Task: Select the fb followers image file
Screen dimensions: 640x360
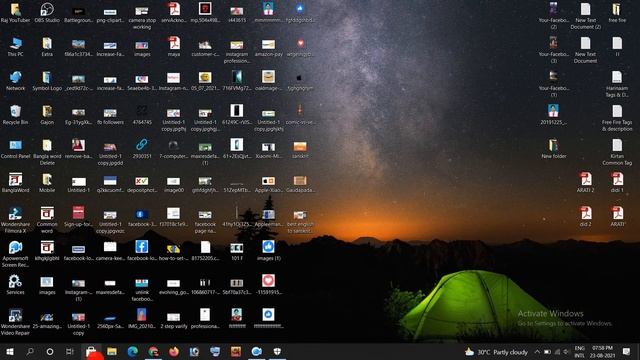Action: 110,113
